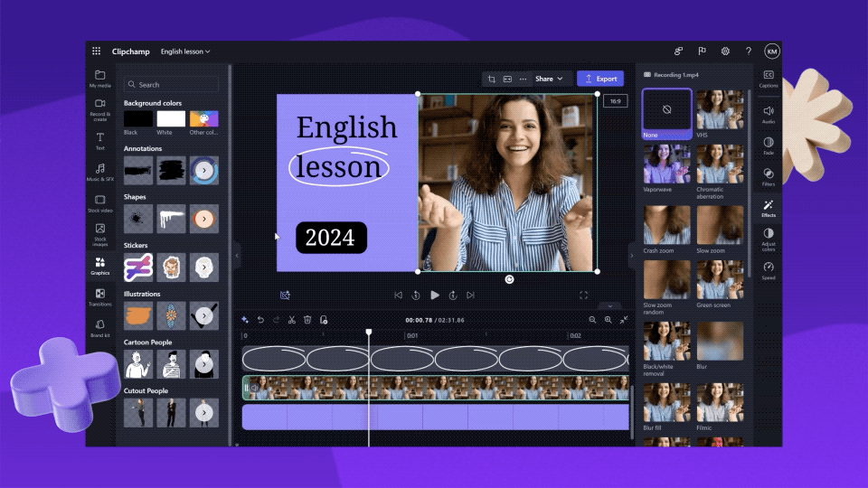Rewind preview a few seconds

(416, 296)
